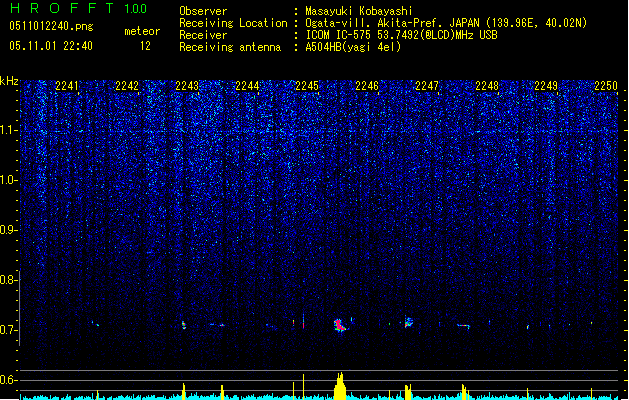Click the thin yellow power spike before 2245

(x=303, y=386)
